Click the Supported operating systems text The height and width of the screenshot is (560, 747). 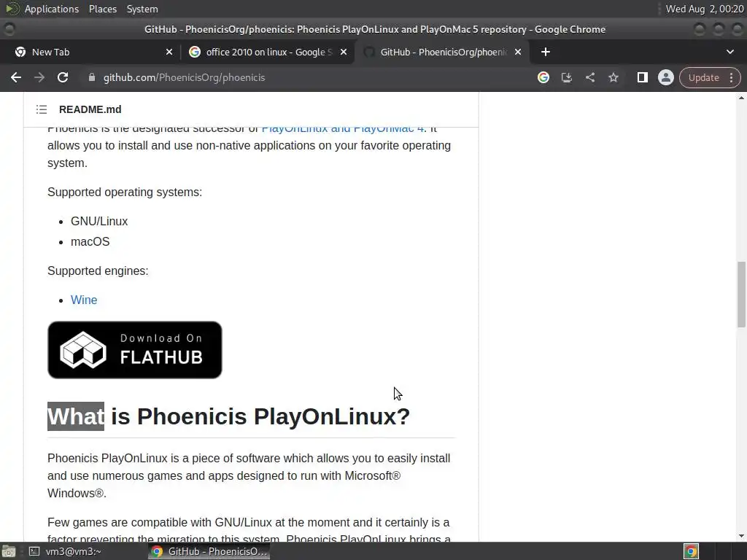click(x=125, y=192)
